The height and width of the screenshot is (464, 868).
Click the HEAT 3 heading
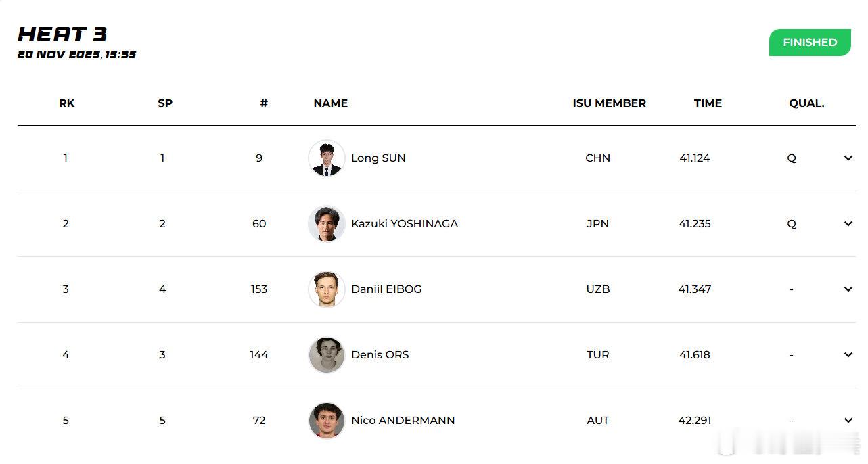click(63, 34)
